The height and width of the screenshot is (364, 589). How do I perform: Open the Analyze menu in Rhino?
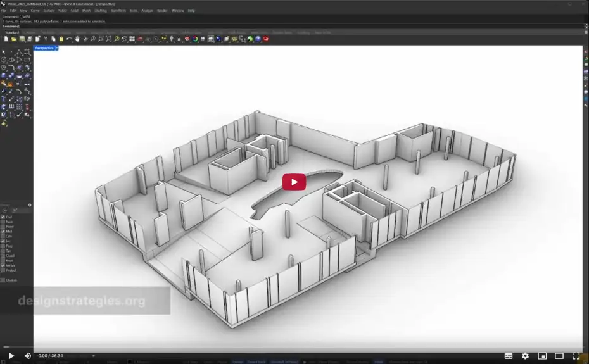click(147, 11)
